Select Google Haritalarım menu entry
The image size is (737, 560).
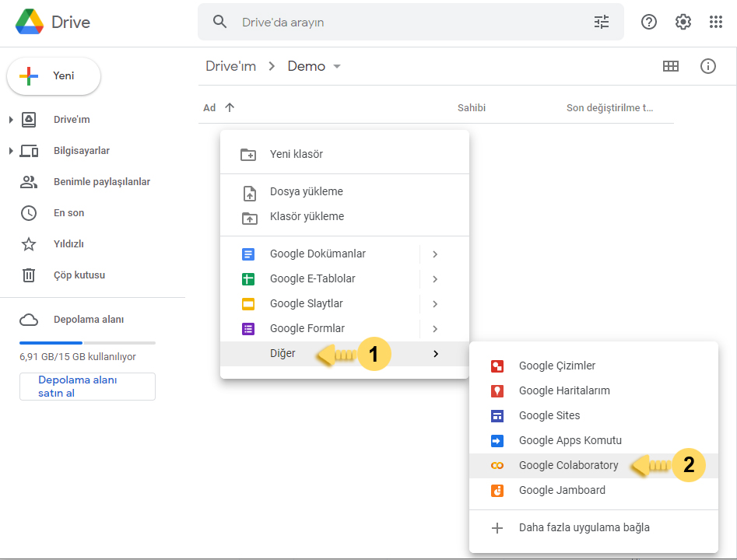point(594,391)
